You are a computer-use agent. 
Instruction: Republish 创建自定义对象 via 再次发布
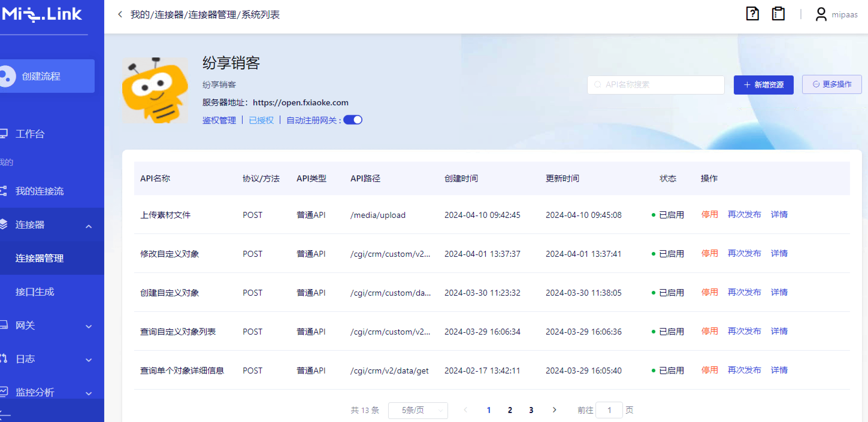click(x=744, y=292)
